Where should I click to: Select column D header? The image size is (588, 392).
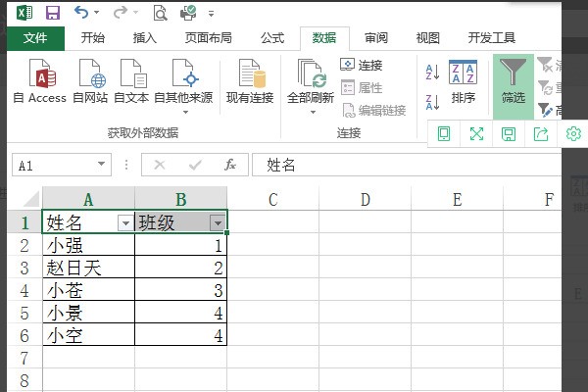click(x=366, y=199)
